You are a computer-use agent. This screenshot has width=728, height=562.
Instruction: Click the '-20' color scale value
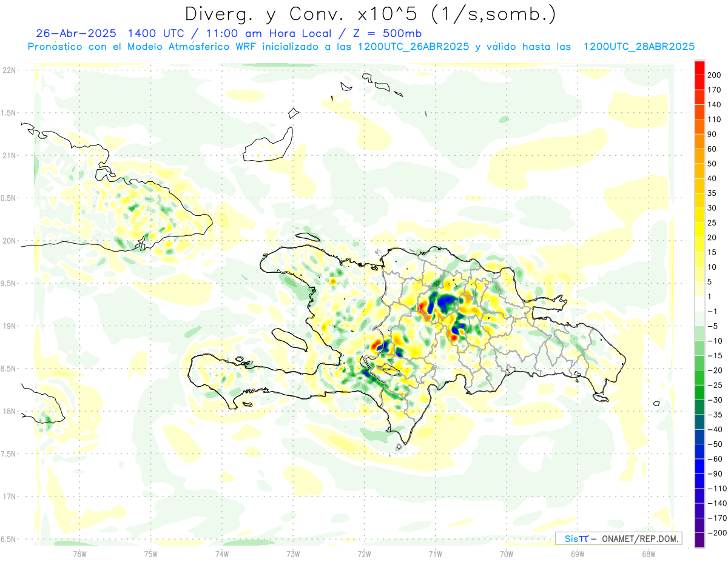tap(715, 370)
